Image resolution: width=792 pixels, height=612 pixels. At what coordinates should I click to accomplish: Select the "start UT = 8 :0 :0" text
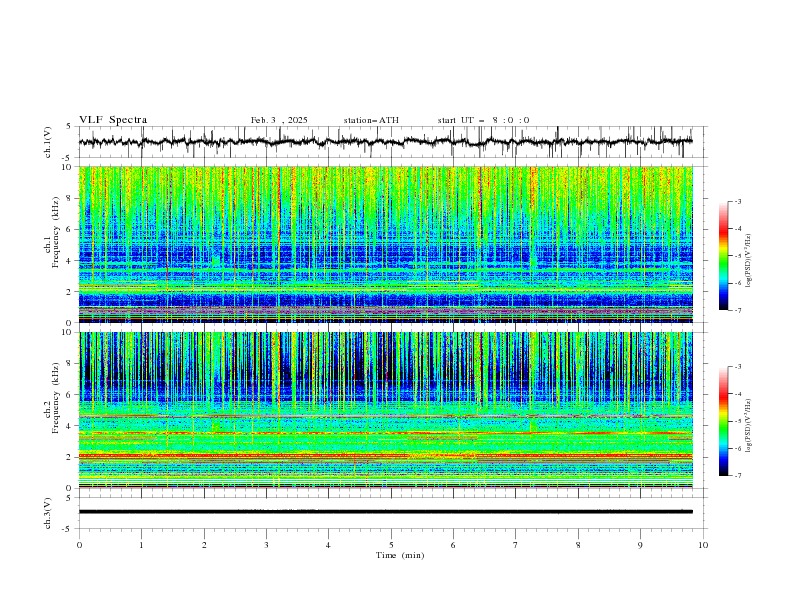pos(483,120)
